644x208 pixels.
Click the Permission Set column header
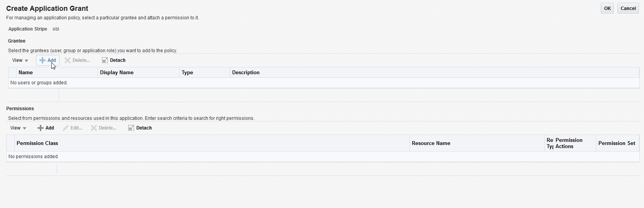617,143
